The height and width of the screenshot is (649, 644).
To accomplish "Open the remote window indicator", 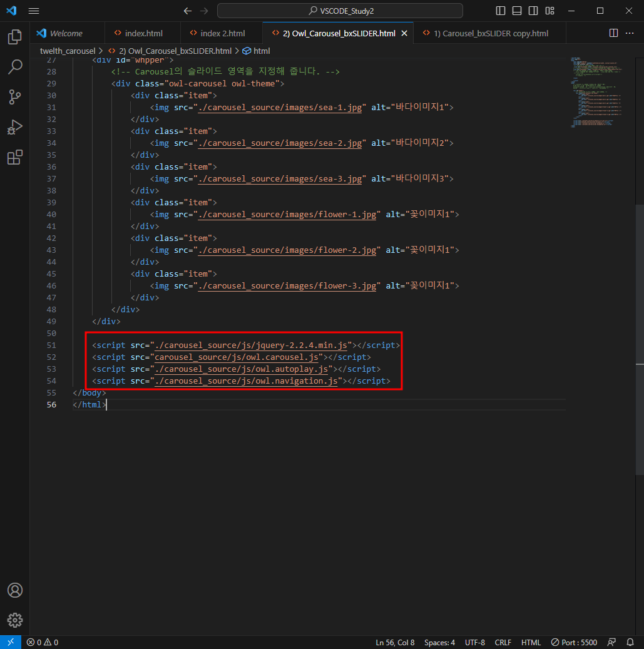I will (11, 642).
